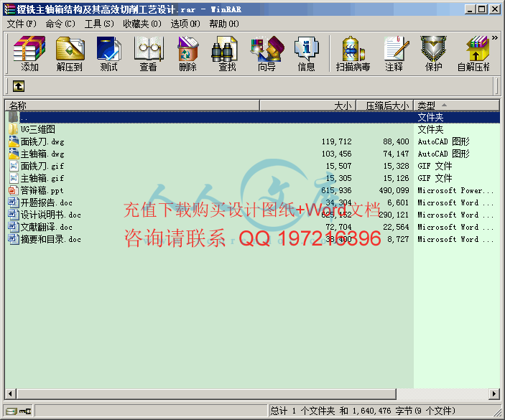Expand the toolbar overflow chevron
This screenshot has width=505, height=420.
495,37
